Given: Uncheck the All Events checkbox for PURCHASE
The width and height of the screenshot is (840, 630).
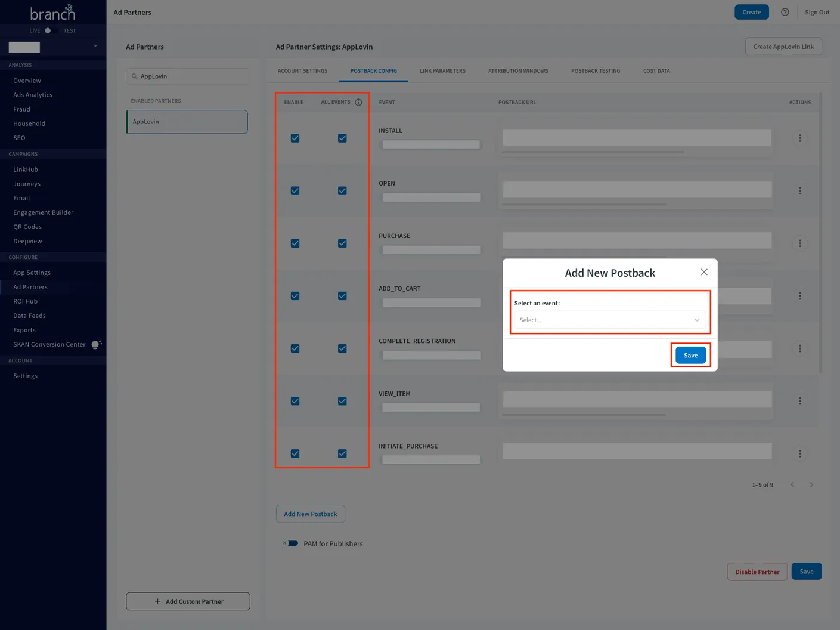Looking at the screenshot, I should (342, 243).
